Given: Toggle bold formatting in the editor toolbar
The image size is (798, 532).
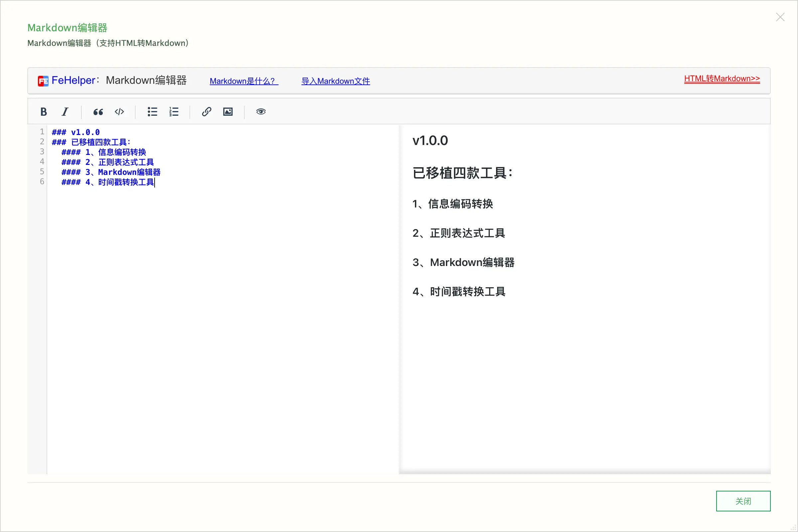Looking at the screenshot, I should pyautogui.click(x=44, y=112).
